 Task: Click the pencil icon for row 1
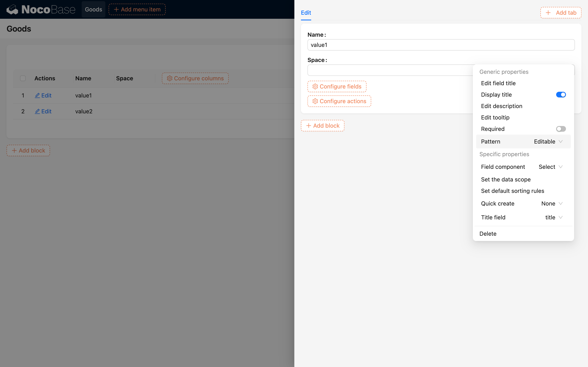(37, 95)
